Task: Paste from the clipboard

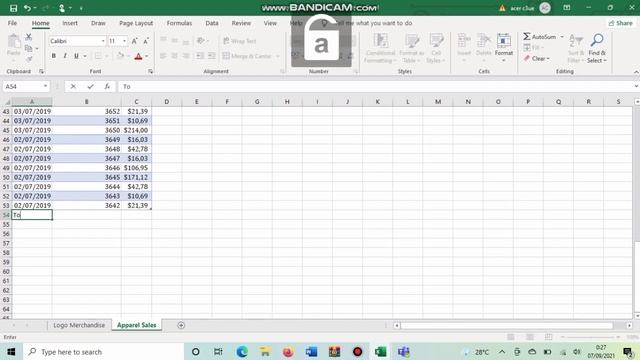Action: pos(13,46)
